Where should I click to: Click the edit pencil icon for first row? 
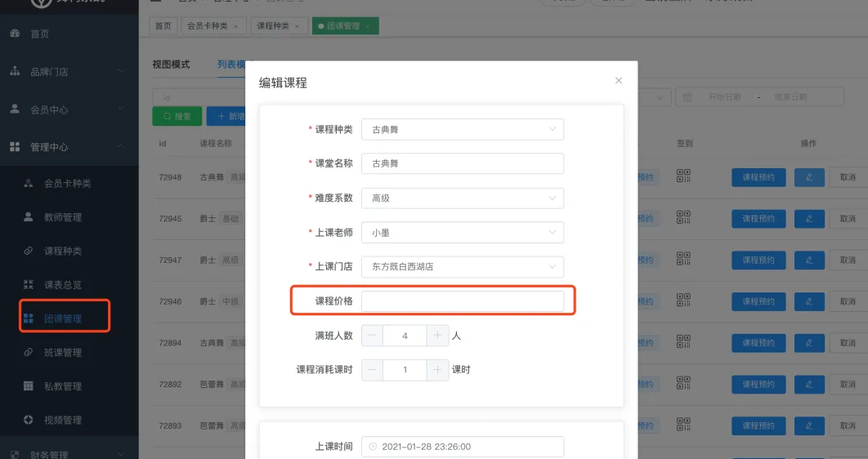tap(809, 177)
